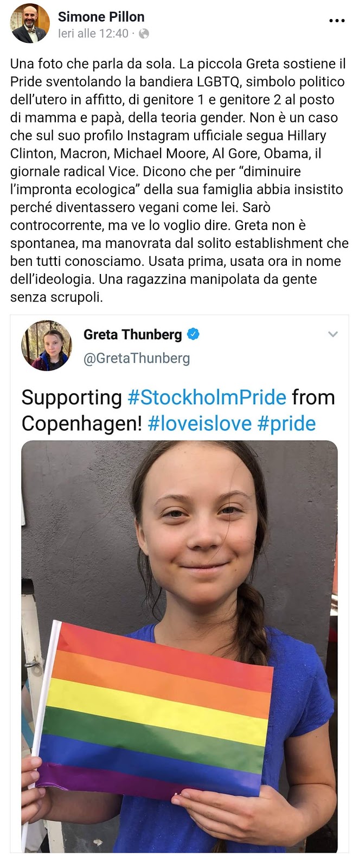Click the embedded tweet card header
359x868 pixels.
click(179, 345)
